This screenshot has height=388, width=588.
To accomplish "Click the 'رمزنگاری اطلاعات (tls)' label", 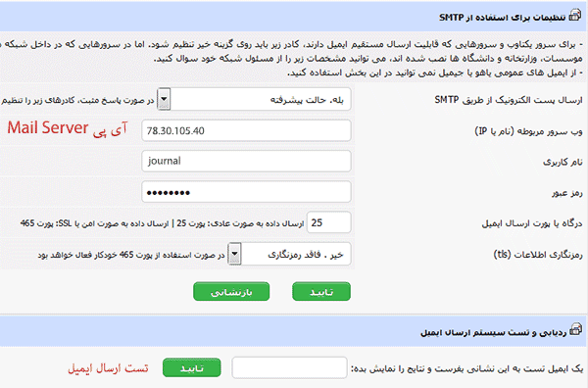I will pos(538,255).
